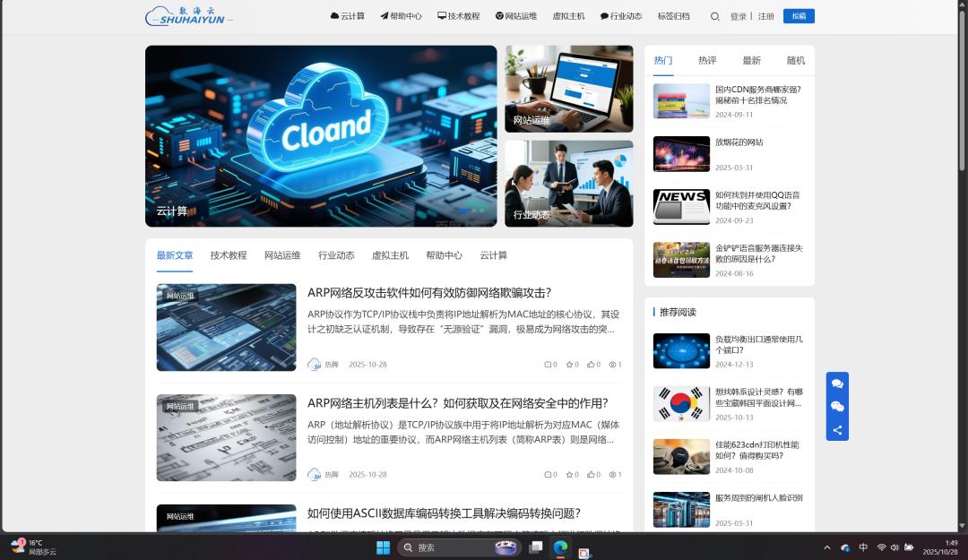
Task: Click the search magnifier icon in header
Action: (714, 16)
